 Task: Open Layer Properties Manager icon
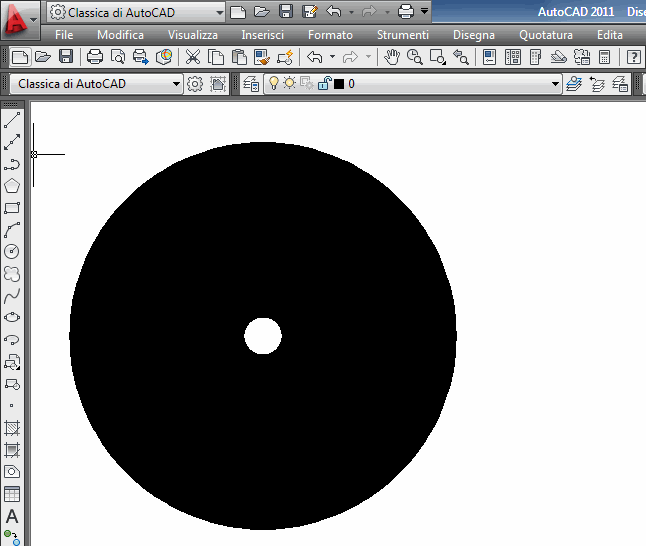(x=250, y=84)
